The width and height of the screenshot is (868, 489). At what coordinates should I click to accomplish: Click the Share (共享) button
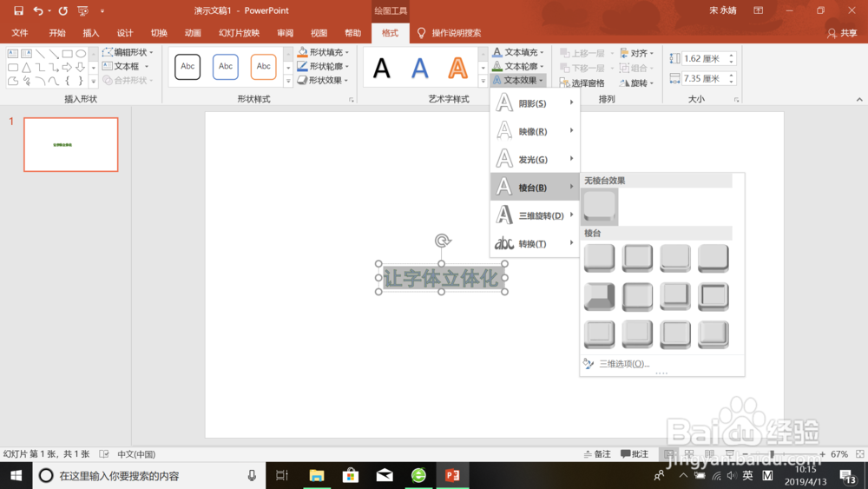(842, 33)
